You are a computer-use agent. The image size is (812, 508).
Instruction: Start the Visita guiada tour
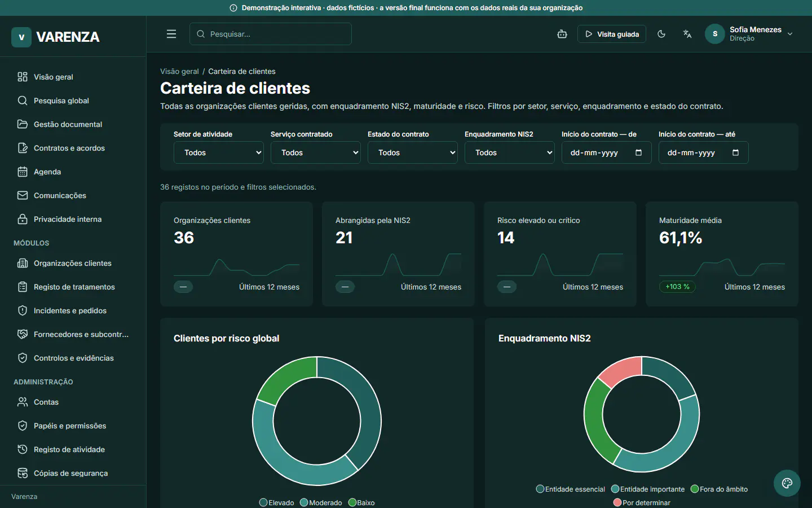click(x=612, y=34)
